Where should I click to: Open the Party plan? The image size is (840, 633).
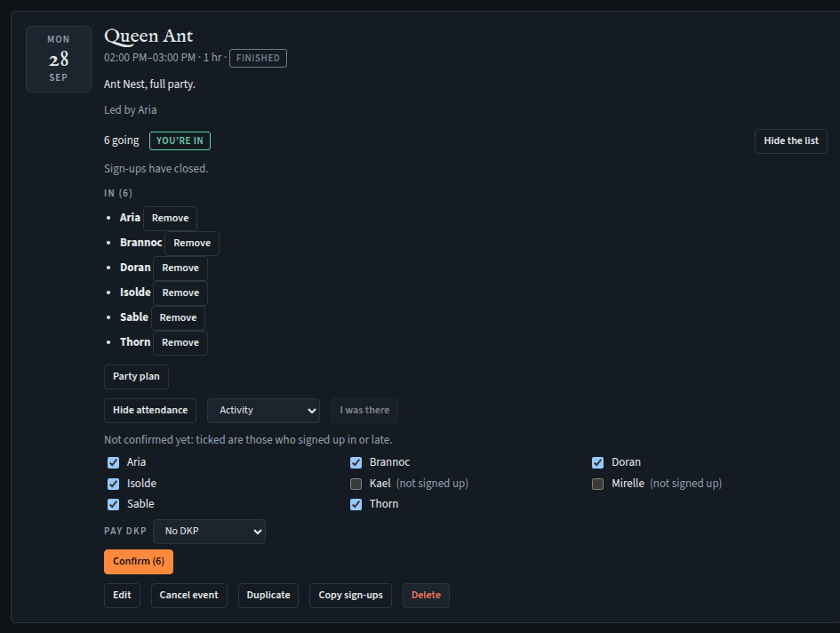tap(136, 377)
